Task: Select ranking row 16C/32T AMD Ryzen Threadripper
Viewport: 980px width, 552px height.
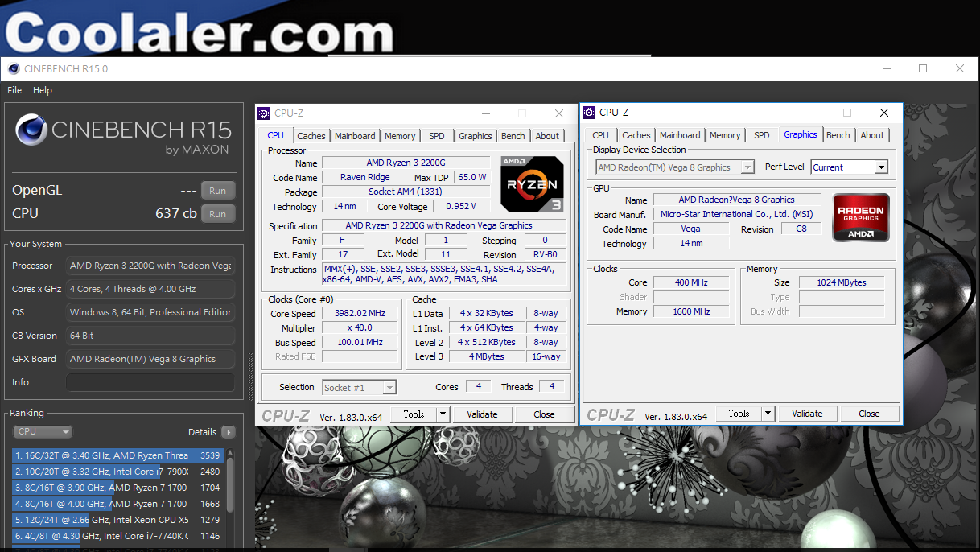Action: click(x=118, y=455)
